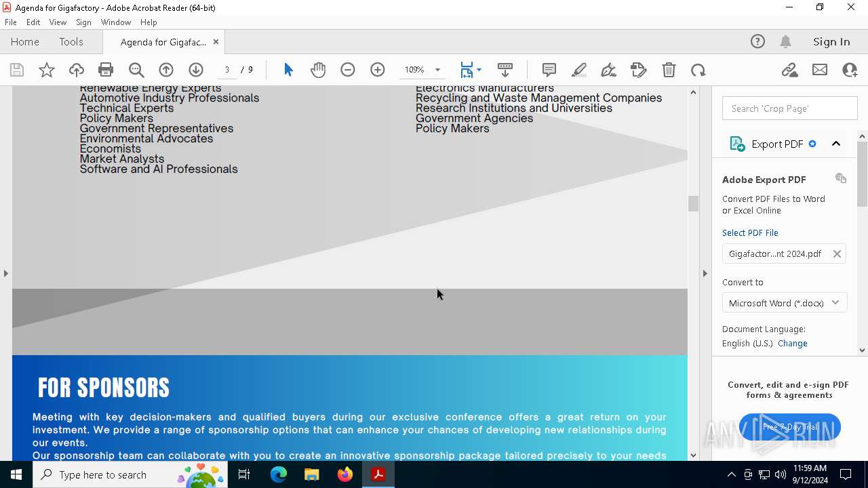868x488 pixels.
Task: Open the Window menu
Action: (116, 22)
